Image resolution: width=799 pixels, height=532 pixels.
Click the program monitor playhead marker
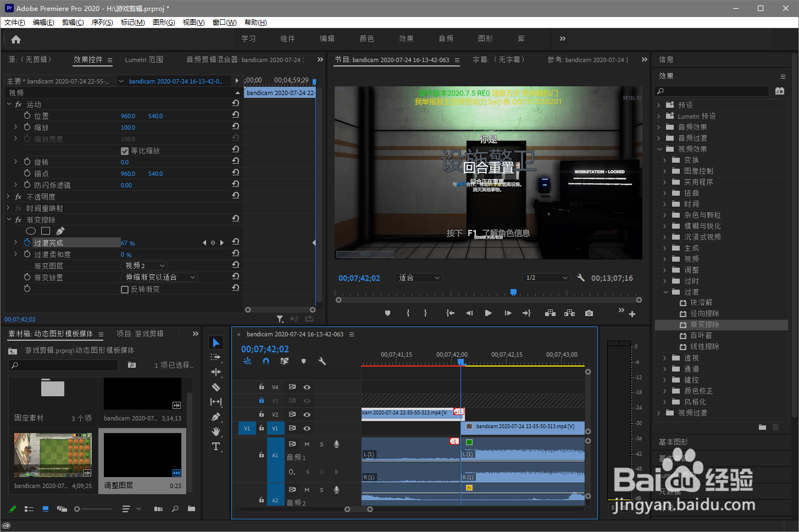(513, 292)
